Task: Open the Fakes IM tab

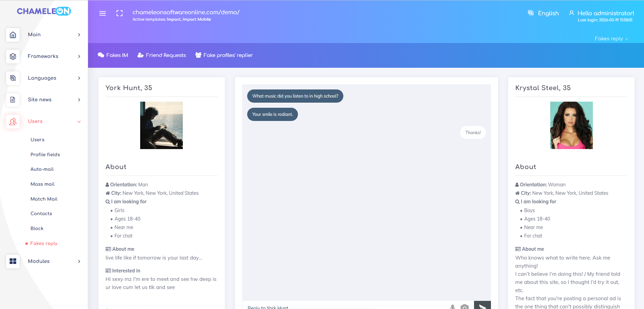Action: tap(113, 55)
